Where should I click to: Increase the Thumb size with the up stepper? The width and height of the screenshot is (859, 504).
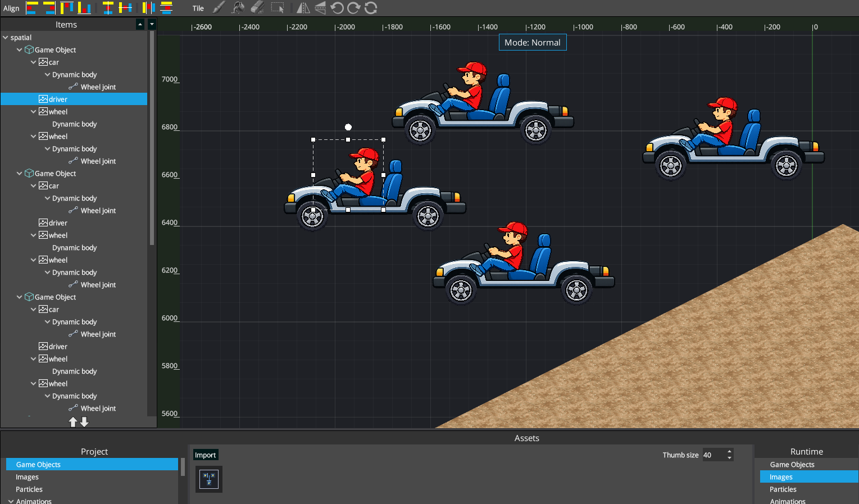tap(729, 452)
